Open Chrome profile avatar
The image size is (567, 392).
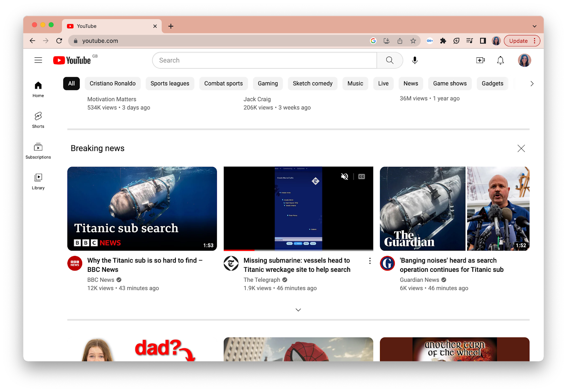(496, 41)
